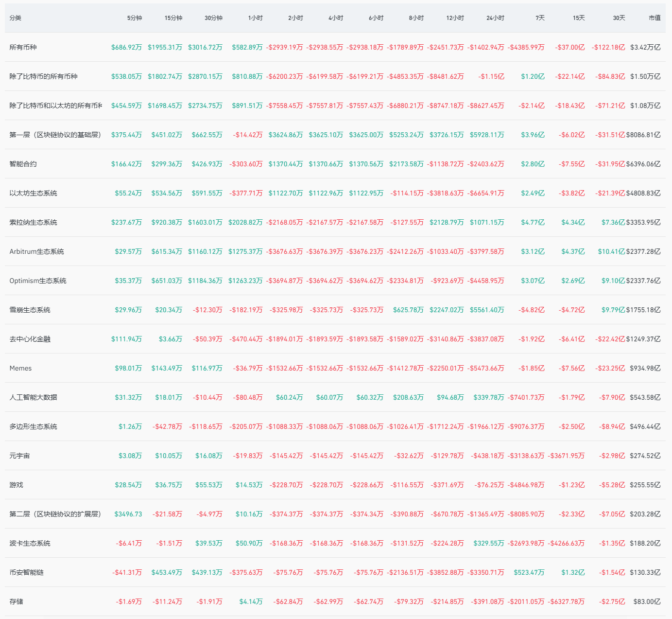Screen dimensions: 672x619
Task: Sort by the 15分钟 column header
Action: coord(173,18)
